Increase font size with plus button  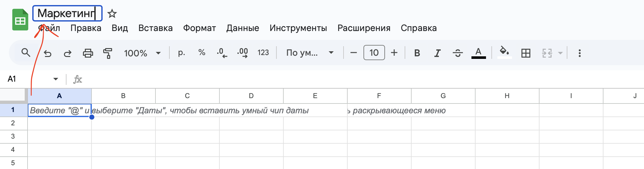coord(394,53)
